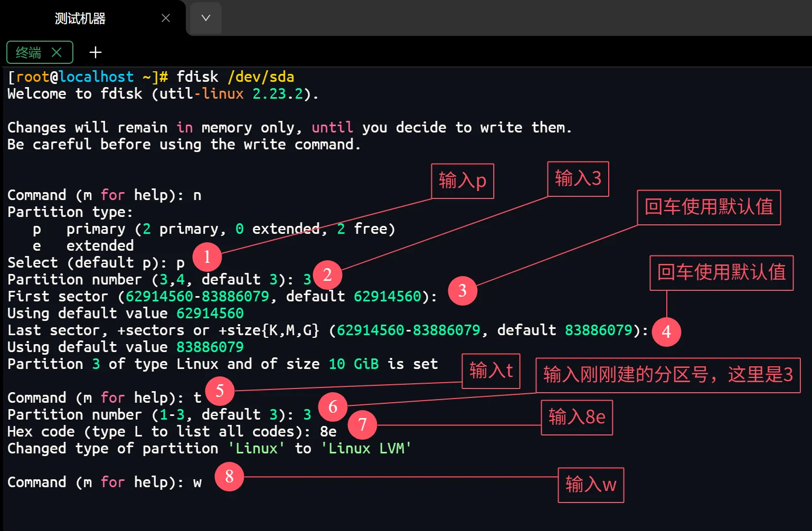This screenshot has height=531, width=812.
Task: Click the red step 1 circle marker
Action: tap(207, 257)
